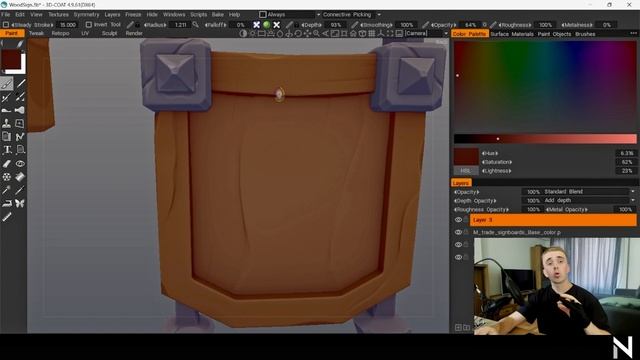Toggle the Always checkbox
640x360 pixels.
coord(263,15)
